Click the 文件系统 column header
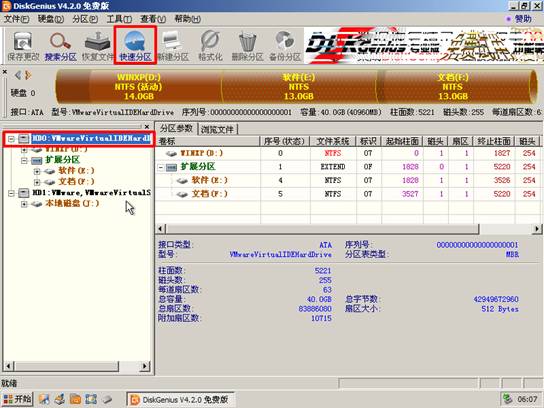544x408 pixels. pos(333,141)
